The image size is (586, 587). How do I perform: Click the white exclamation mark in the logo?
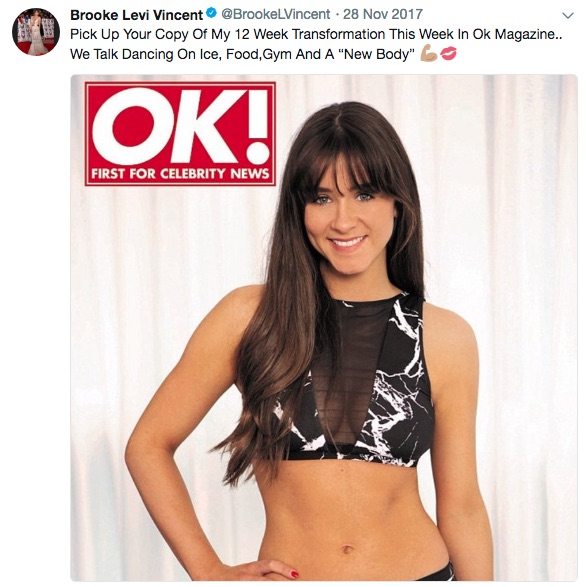pos(258,127)
